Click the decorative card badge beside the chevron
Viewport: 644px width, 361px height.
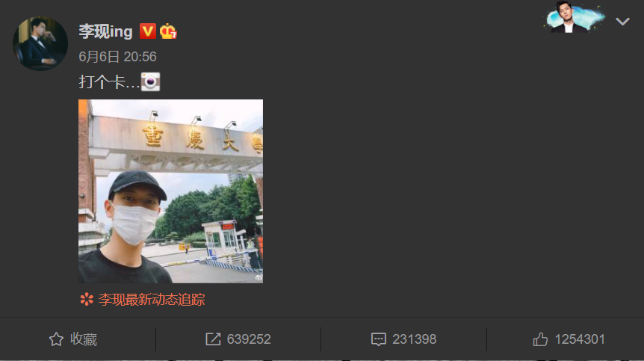(x=575, y=17)
